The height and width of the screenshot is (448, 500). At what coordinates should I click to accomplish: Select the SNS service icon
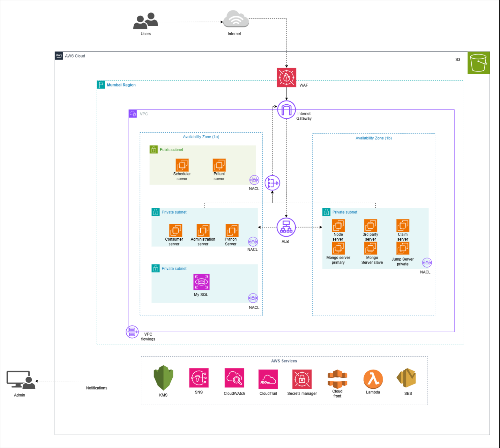[199, 378]
